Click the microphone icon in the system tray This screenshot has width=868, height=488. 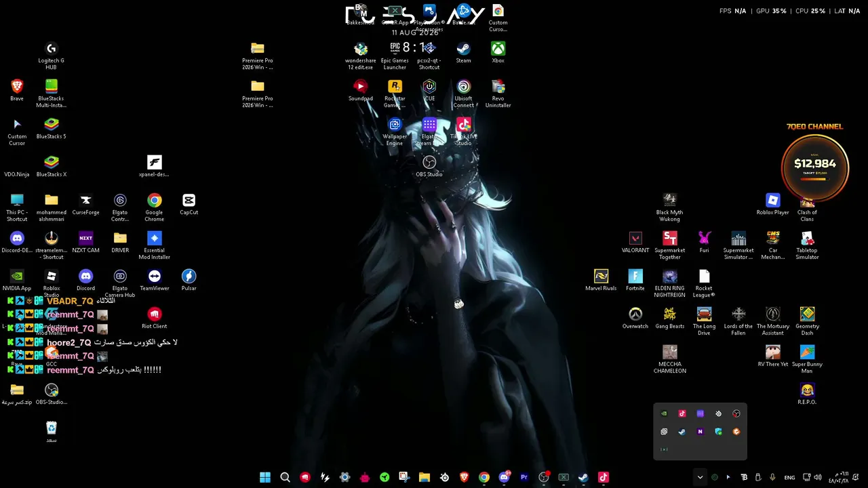point(772,477)
